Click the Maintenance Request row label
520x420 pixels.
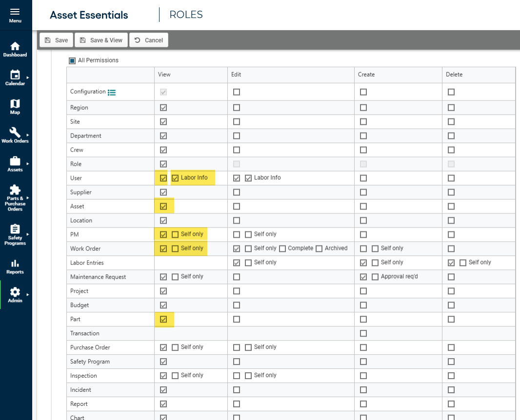98,277
